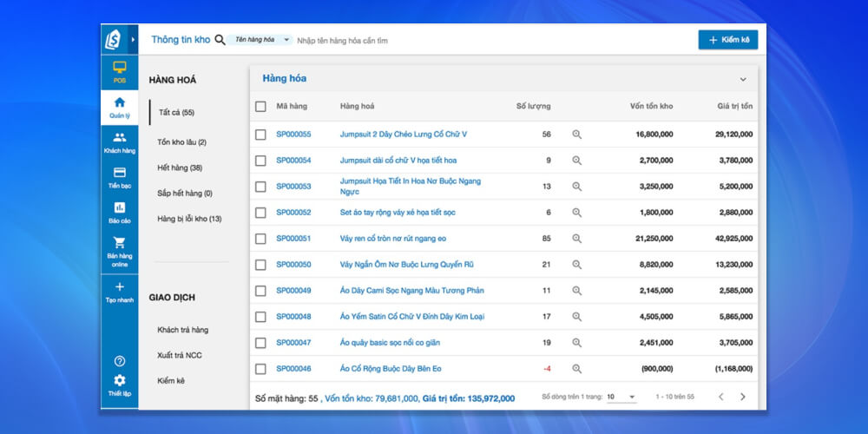Open the help question mark icon
Viewport: 868px width, 434px height.
pos(120,361)
